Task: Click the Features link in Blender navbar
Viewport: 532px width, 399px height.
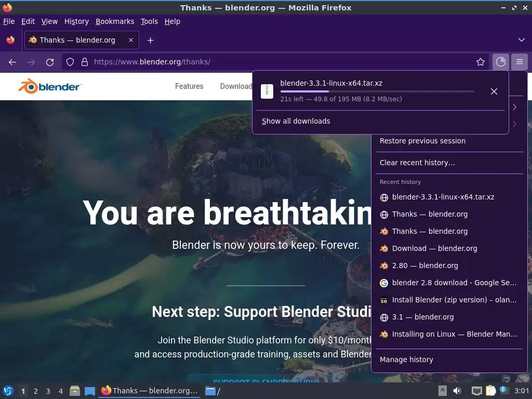Action: point(189,86)
